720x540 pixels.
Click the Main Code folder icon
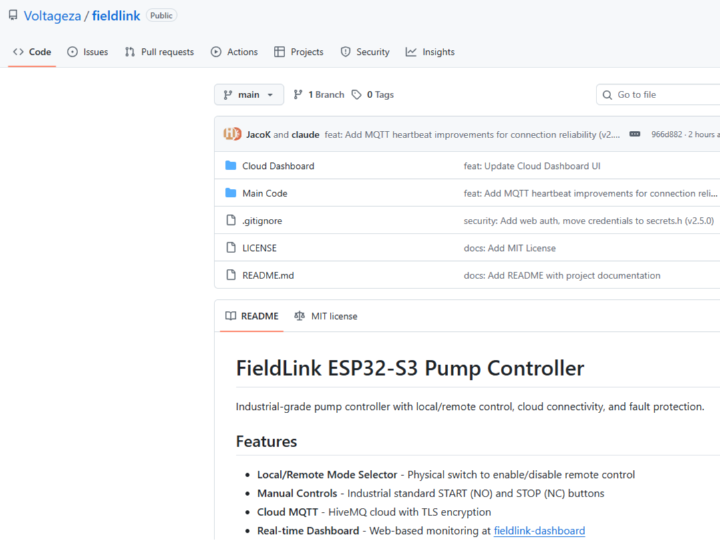tap(231, 193)
